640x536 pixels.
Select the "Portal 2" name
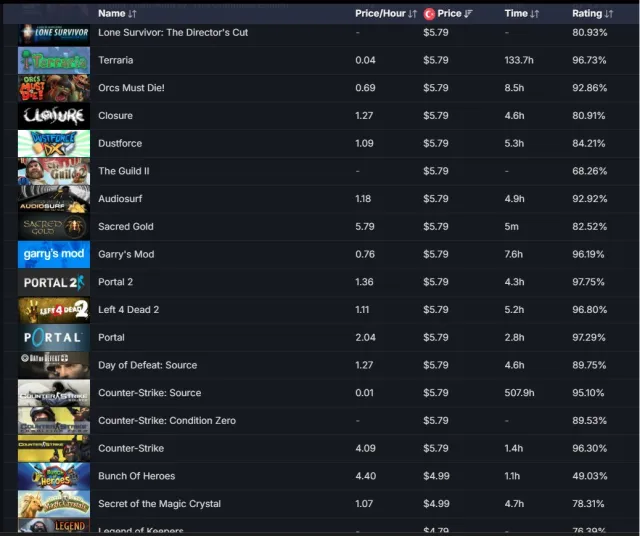point(116,282)
